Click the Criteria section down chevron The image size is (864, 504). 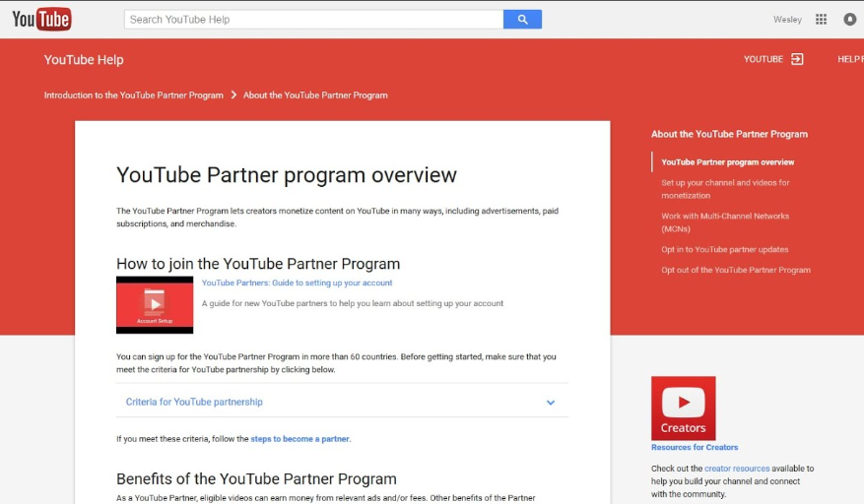coord(551,402)
